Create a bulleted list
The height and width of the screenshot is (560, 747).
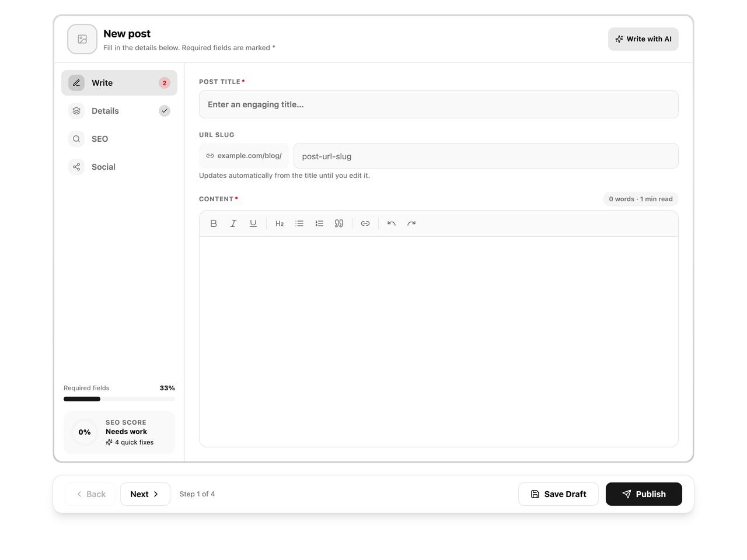pyautogui.click(x=299, y=223)
